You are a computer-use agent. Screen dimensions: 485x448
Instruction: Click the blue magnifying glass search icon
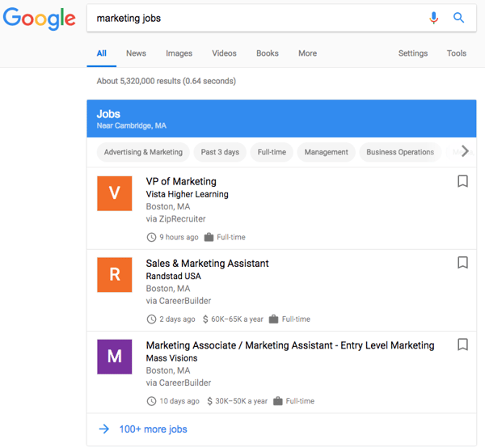coord(458,18)
